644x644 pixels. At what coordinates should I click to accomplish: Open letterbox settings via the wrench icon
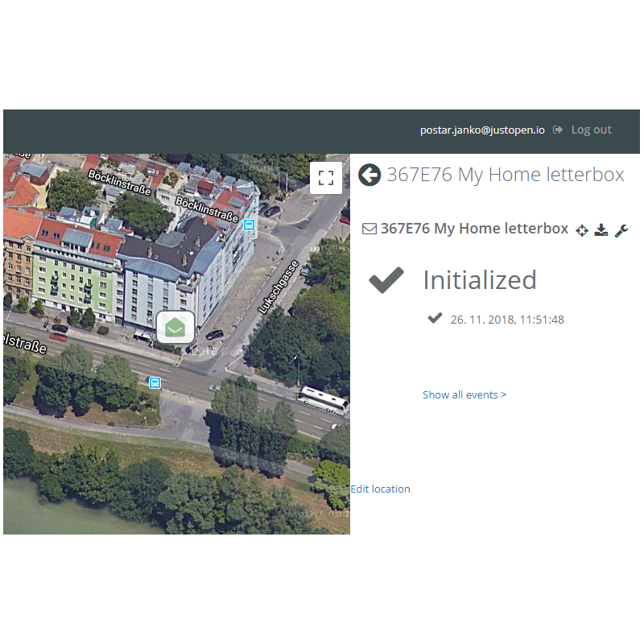(621, 230)
